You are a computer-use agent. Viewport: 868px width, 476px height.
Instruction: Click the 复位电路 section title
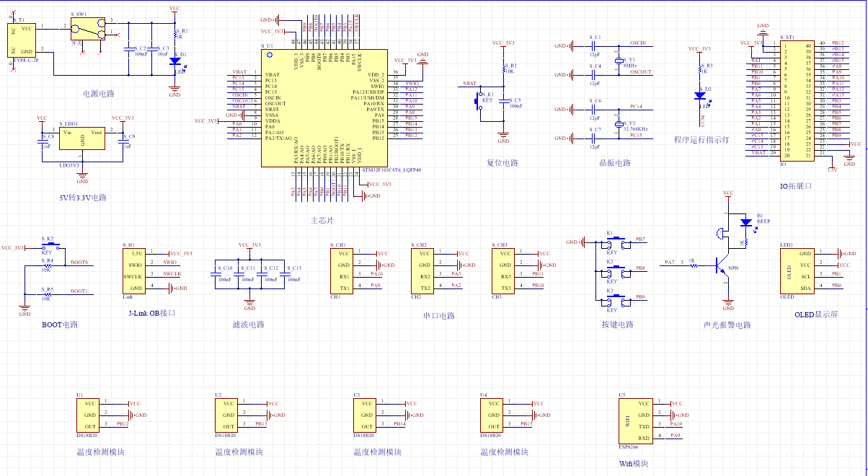coord(502,163)
